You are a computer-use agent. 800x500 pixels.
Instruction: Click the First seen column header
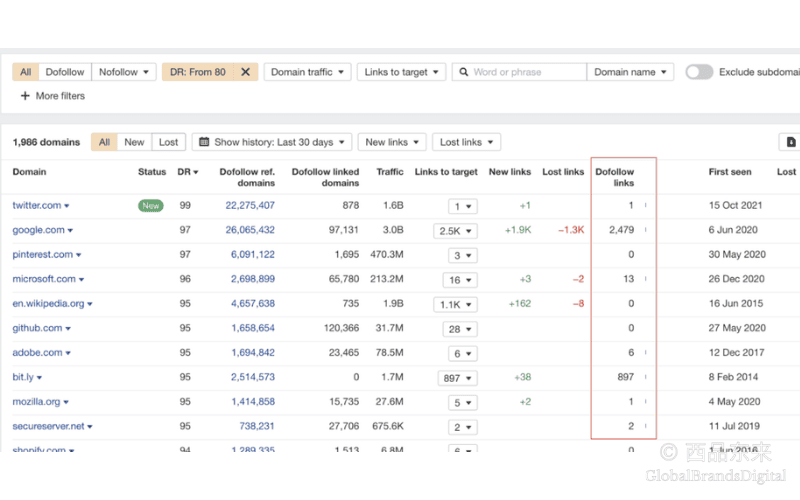pos(730,172)
